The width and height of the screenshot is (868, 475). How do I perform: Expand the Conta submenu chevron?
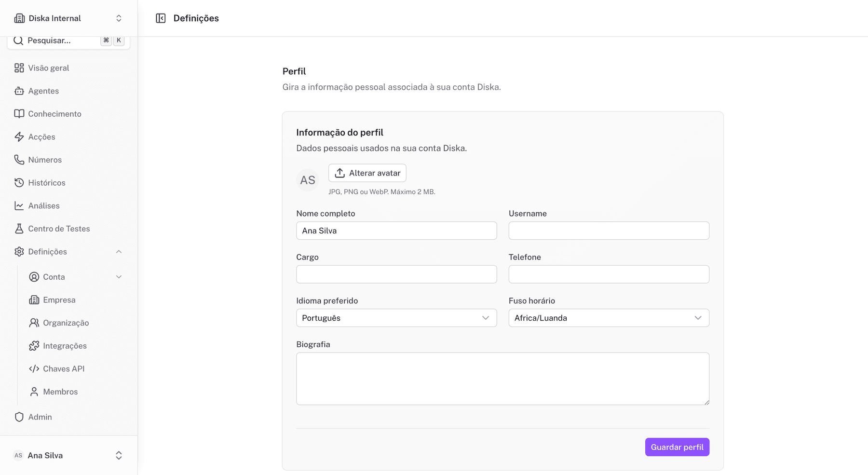(x=119, y=277)
